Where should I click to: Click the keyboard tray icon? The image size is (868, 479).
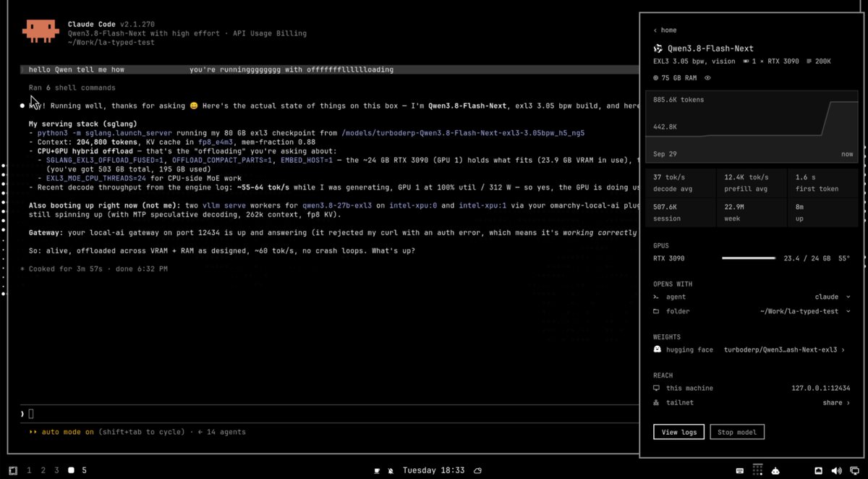(x=740, y=470)
